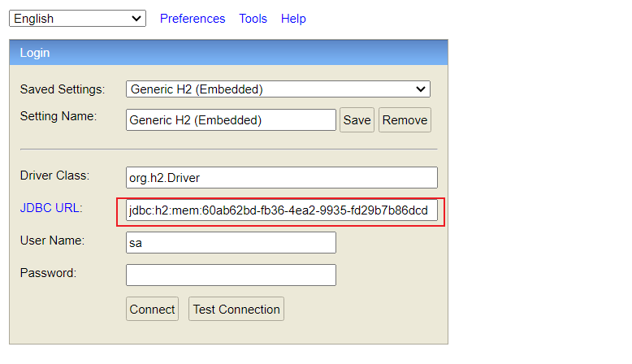Click the Password label text
Screen dimensions: 632x364
48,273
